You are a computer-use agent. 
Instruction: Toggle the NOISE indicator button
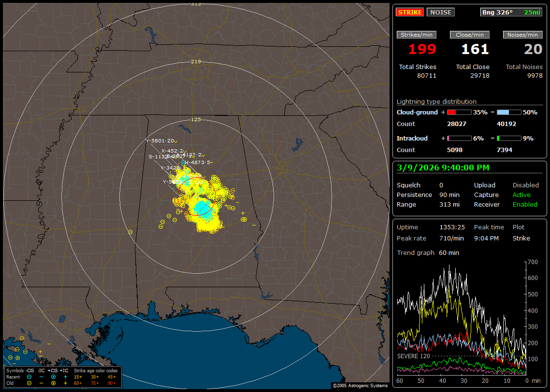(x=440, y=12)
